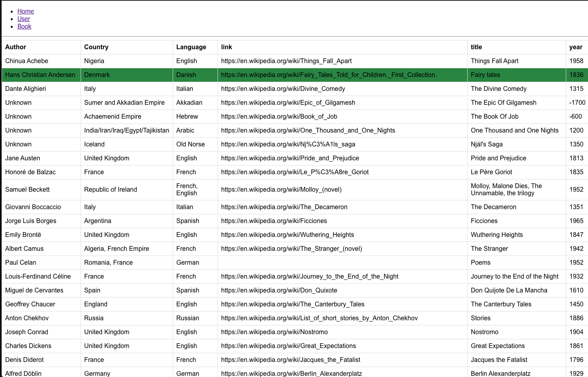Click the Book_of_Job Wikipedia URL

pyautogui.click(x=279, y=117)
